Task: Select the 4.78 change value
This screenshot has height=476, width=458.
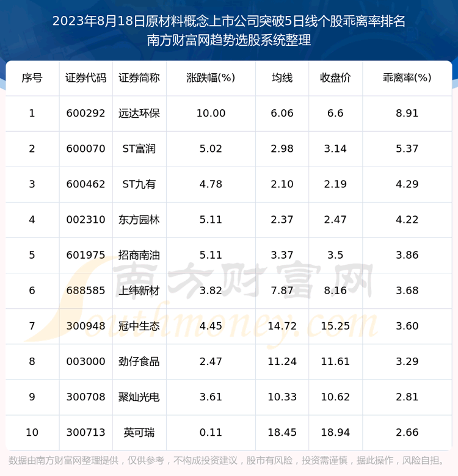Action: 211,184
